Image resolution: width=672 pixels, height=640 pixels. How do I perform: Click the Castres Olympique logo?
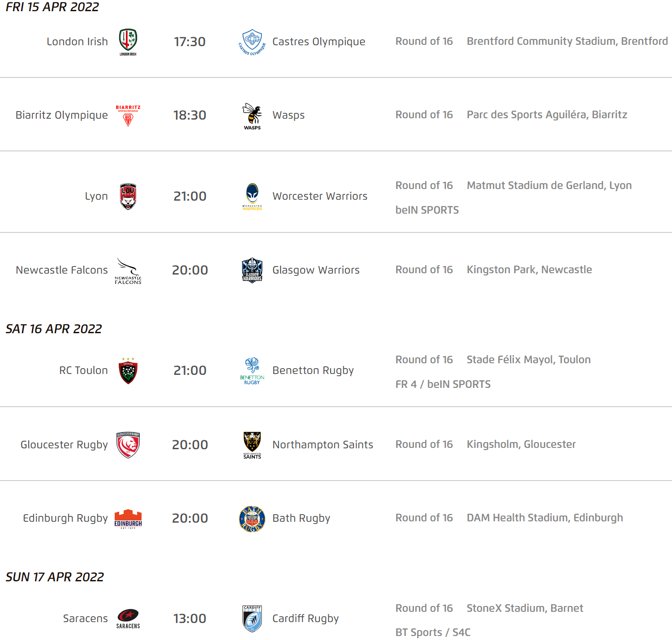pos(252,42)
